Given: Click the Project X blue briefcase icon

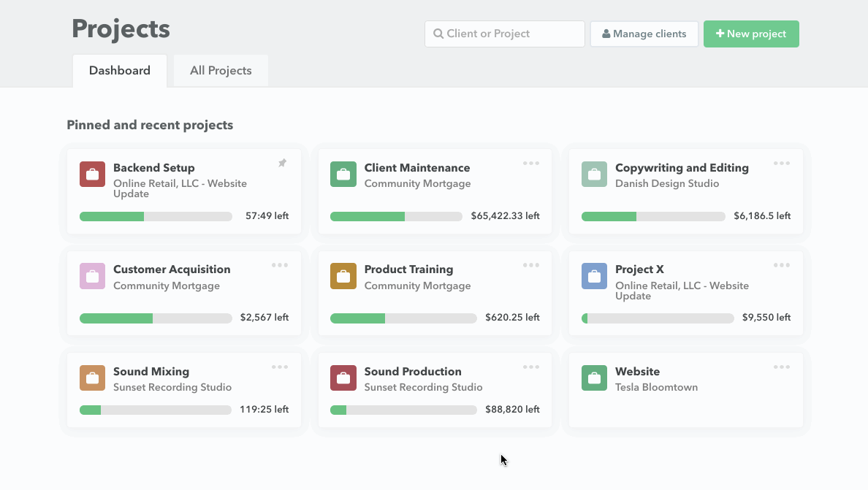Looking at the screenshot, I should tap(594, 276).
